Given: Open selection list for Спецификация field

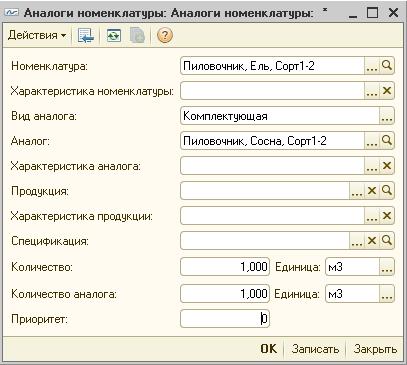Looking at the screenshot, I should (357, 241).
